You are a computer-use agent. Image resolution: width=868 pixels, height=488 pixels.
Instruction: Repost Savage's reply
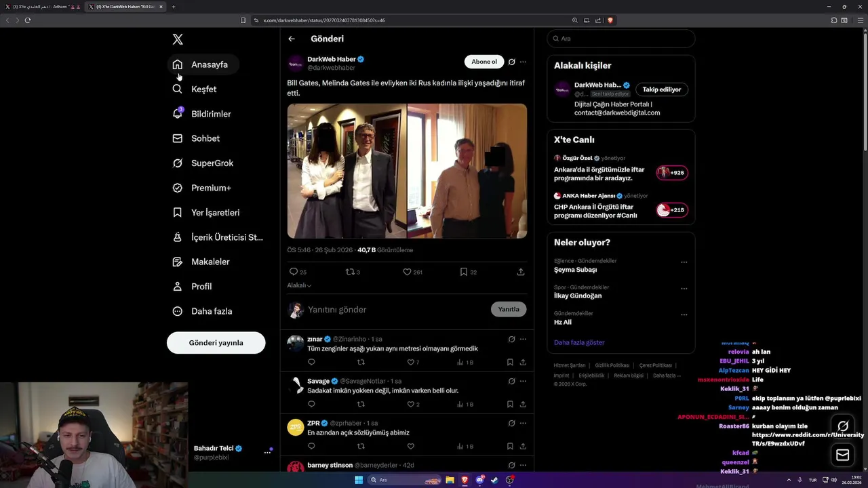[361, 405]
